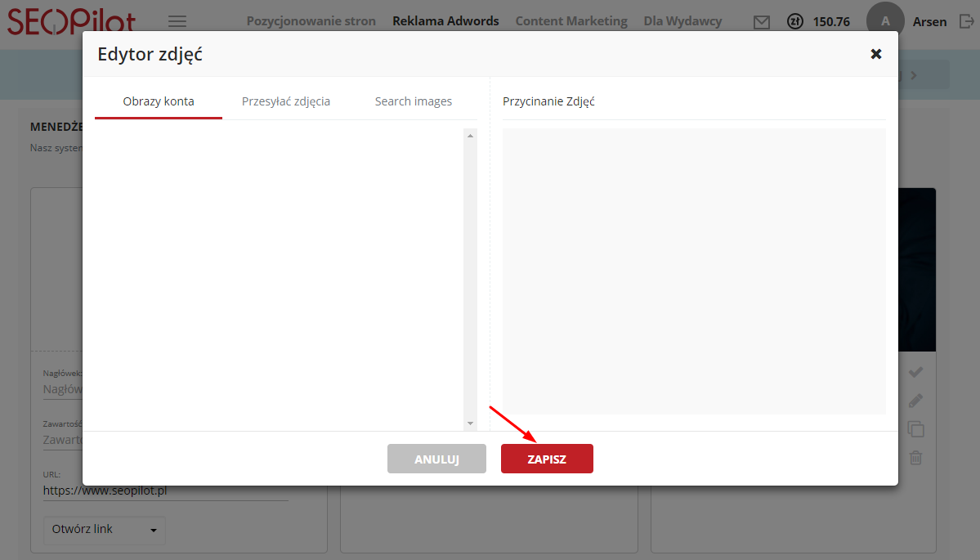Click the złoty balance coin icon
This screenshot has width=980, height=560.
[794, 22]
